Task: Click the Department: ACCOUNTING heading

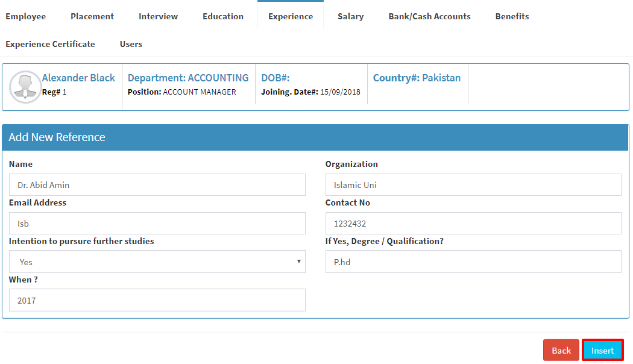Action: point(188,78)
